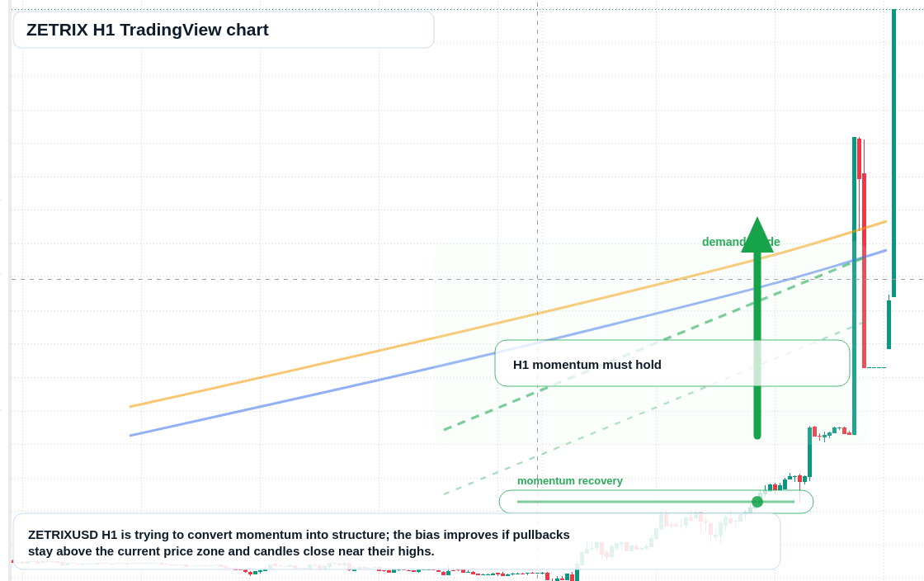Click the tall red candlestick
Image resolution: width=924 pixels, height=581 pixels.
(864, 271)
